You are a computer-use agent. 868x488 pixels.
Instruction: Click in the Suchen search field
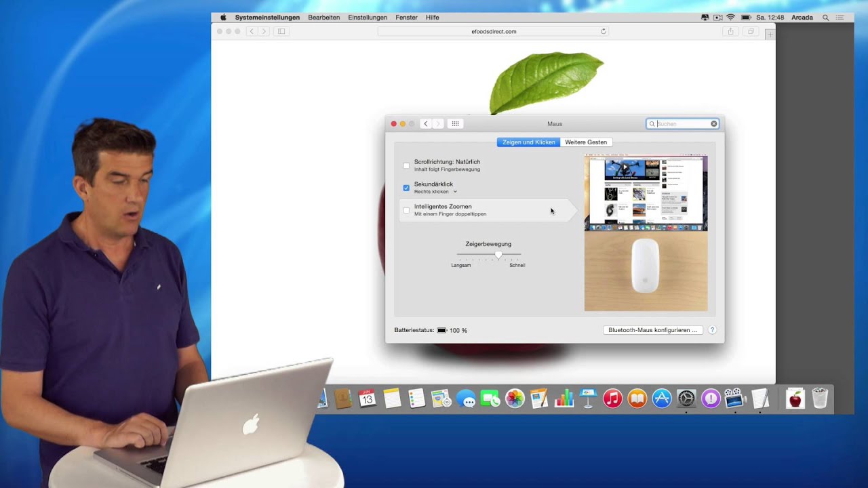(682, 124)
